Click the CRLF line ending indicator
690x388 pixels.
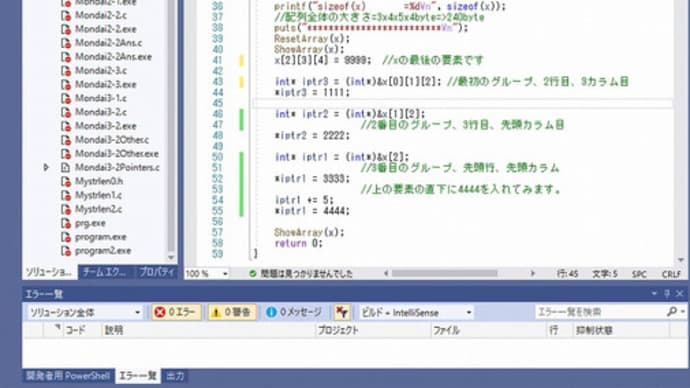point(672,274)
